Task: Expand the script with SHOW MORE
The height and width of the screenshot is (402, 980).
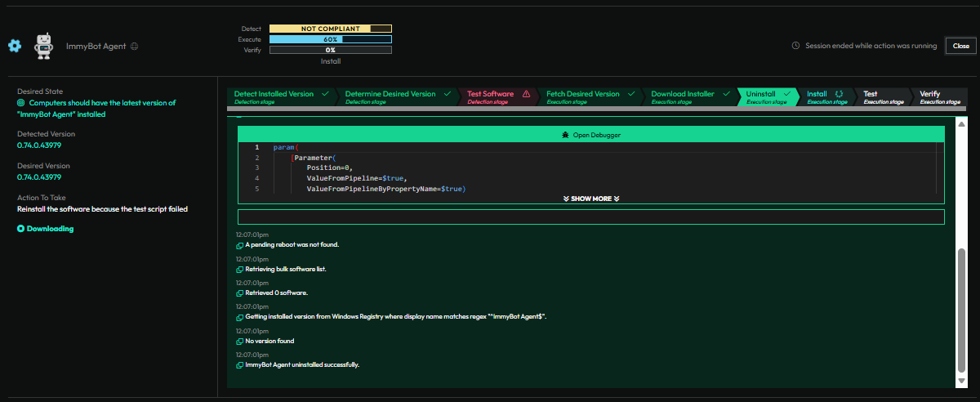Action: coord(591,199)
